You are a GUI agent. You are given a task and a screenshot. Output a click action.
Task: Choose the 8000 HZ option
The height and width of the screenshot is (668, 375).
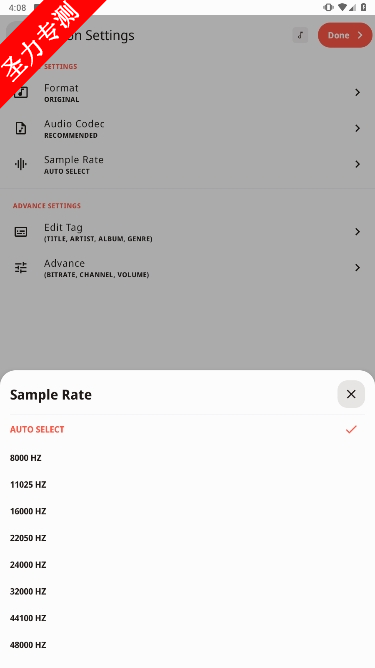click(x=188, y=458)
